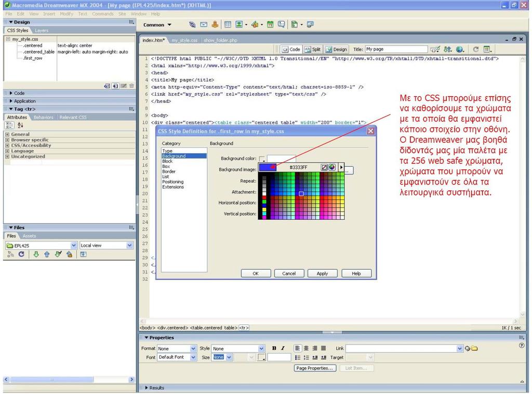Image resolution: width=532 pixels, height=394 pixels.
Task: Put files with the blue up arrow
Action: 47,254
